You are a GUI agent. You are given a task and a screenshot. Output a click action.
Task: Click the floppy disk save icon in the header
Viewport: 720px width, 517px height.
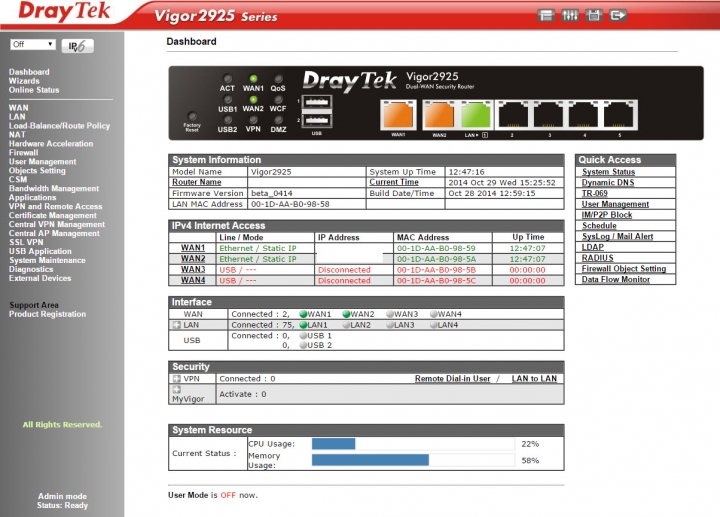coord(594,16)
